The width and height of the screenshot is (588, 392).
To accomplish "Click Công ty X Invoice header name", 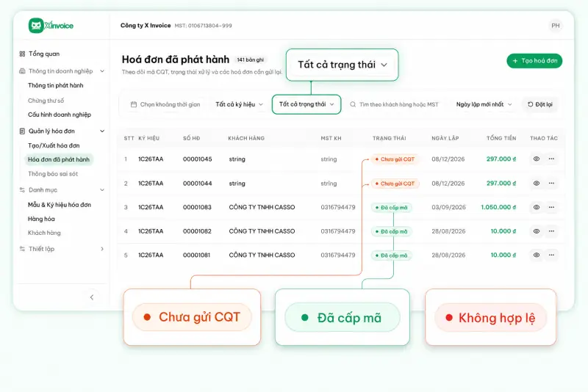I will pyautogui.click(x=146, y=26).
